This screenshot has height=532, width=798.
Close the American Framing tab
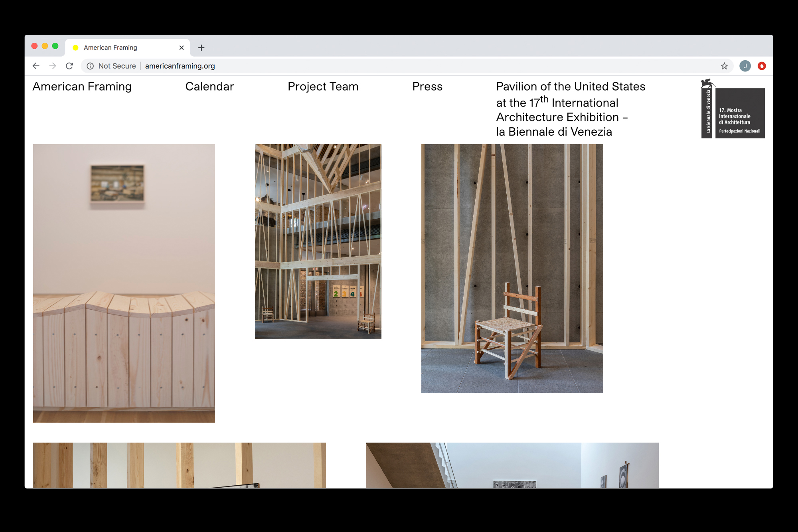tap(182, 47)
